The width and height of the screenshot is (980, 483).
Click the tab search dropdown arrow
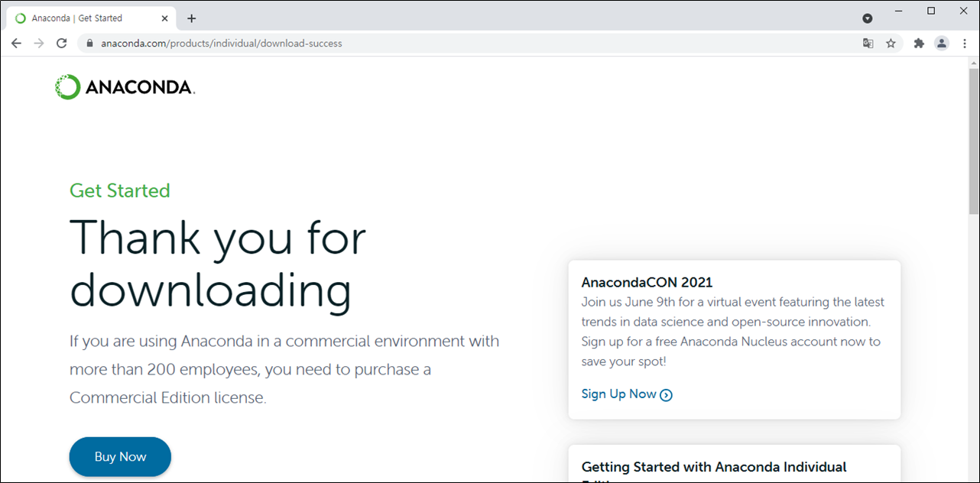(868, 18)
